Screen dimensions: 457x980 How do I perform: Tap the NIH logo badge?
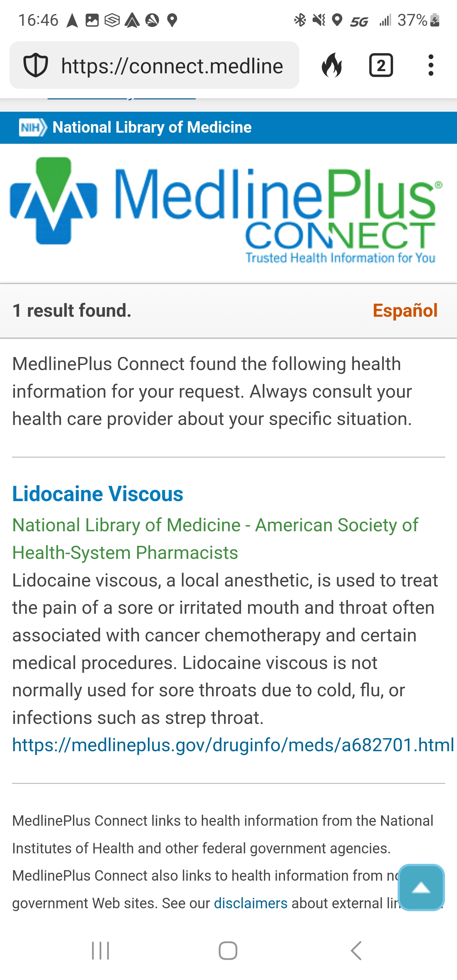coord(33,128)
